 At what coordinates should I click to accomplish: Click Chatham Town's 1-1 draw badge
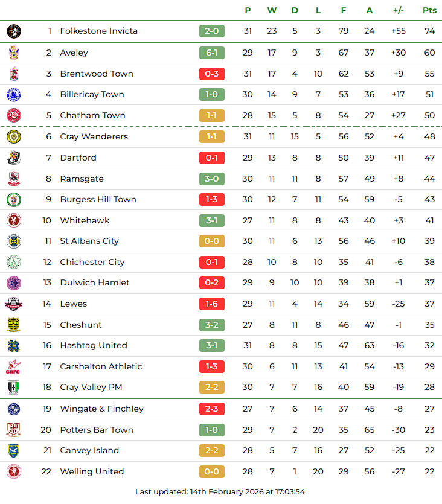coord(212,116)
